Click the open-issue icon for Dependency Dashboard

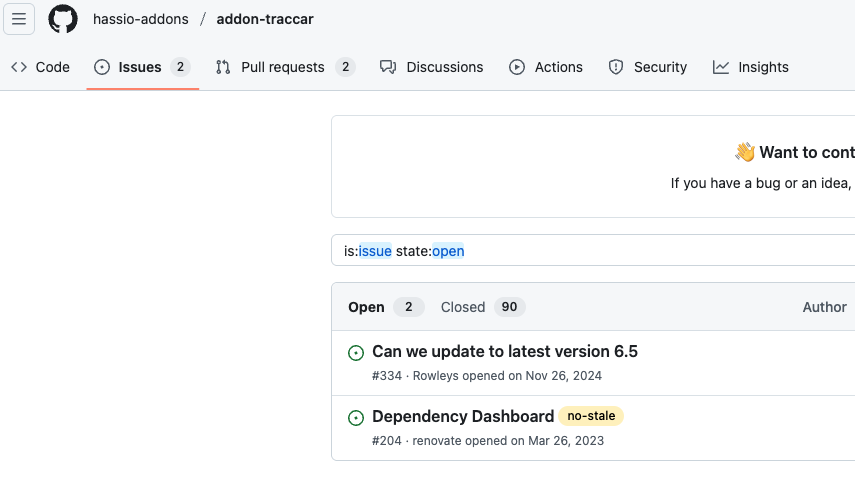pyautogui.click(x=356, y=418)
